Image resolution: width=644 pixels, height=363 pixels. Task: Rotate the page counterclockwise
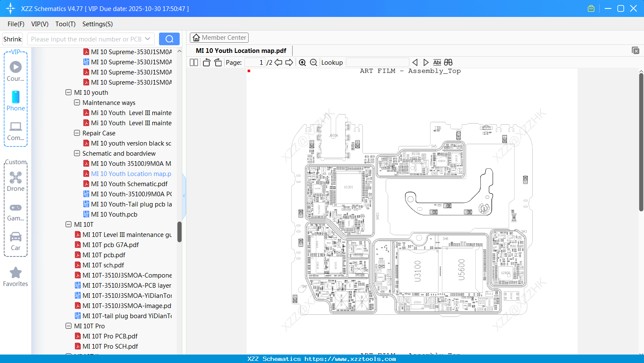[206, 62]
